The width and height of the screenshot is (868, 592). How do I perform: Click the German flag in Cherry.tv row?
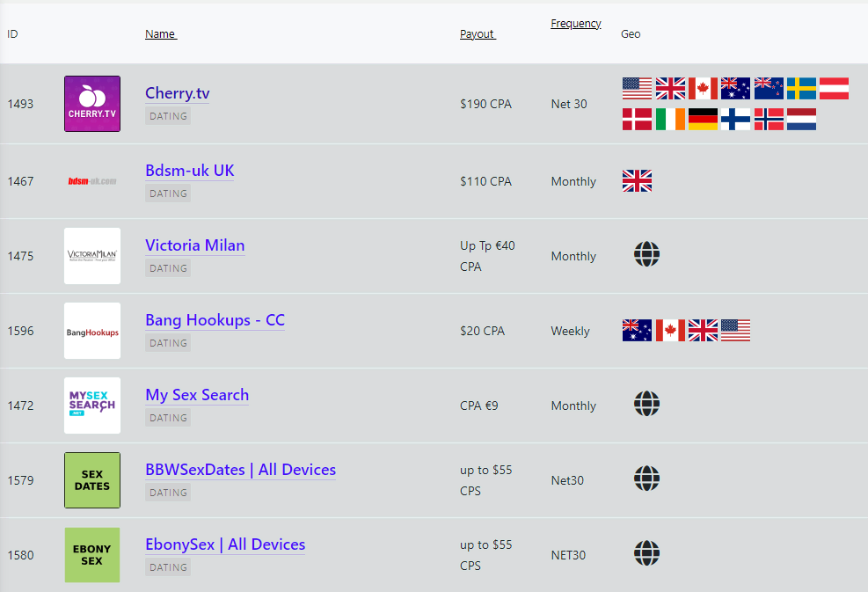coord(703,120)
